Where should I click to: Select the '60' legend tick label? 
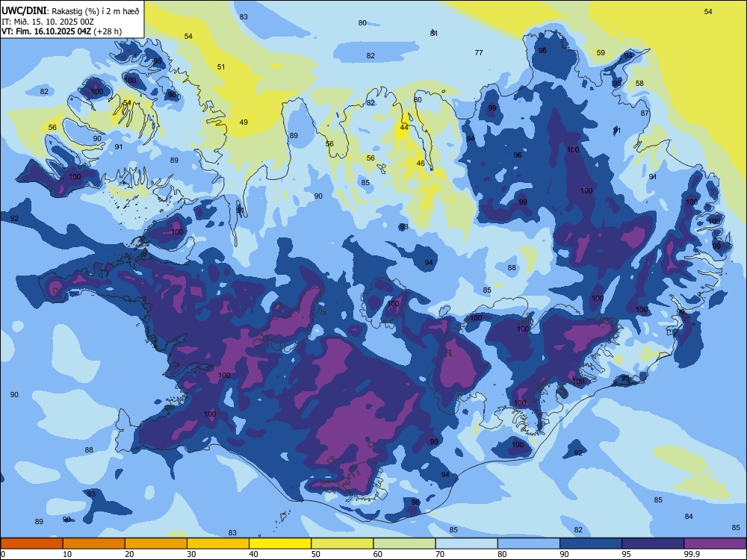tap(378, 554)
